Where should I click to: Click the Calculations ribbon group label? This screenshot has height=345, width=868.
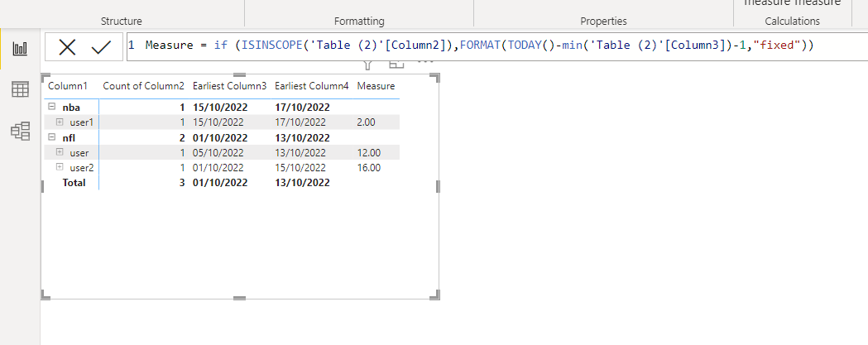pyautogui.click(x=792, y=21)
